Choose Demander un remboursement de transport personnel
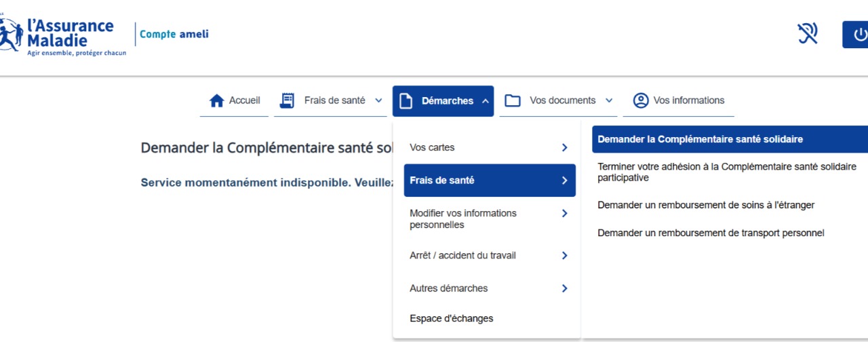868x342 pixels. (711, 233)
